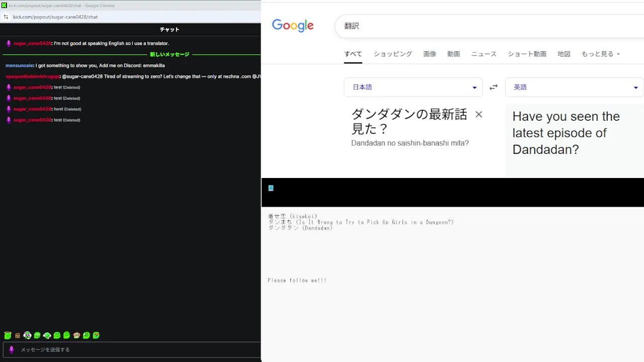
Task: Click the Google logo
Action: click(293, 26)
